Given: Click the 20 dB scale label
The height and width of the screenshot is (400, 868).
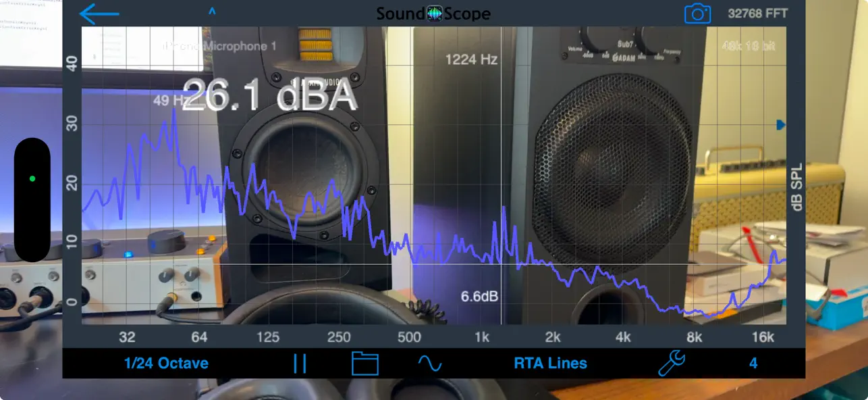Looking at the screenshot, I should point(72,182).
